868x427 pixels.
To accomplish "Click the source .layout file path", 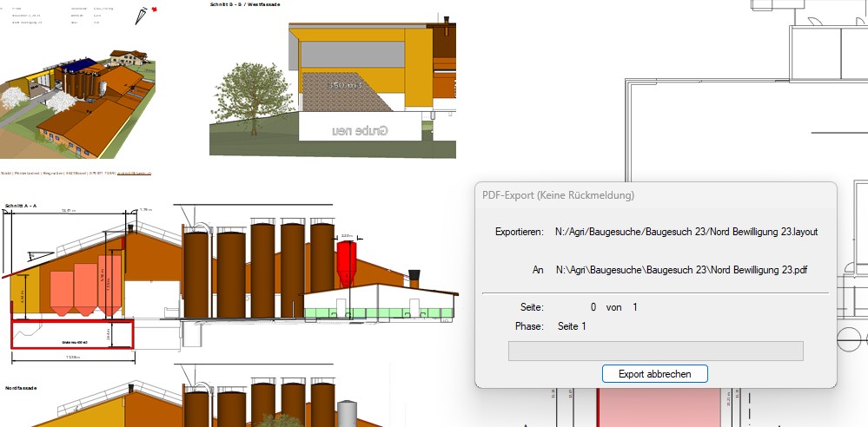I will (x=686, y=232).
